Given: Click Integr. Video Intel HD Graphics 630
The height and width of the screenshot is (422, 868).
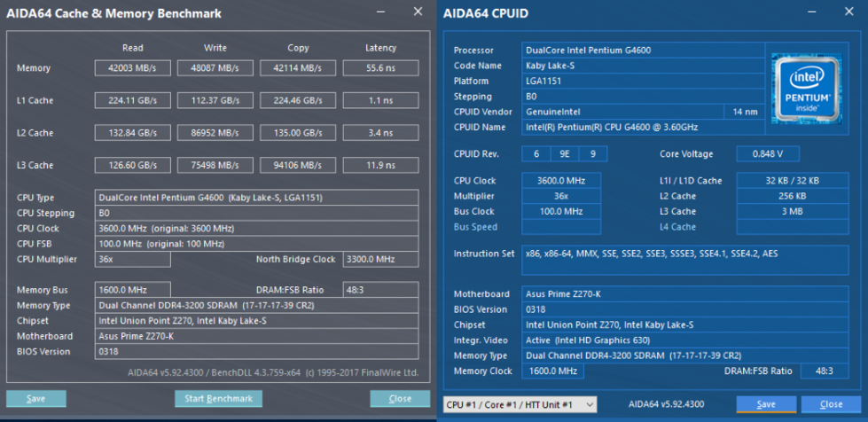Looking at the screenshot, I should (x=684, y=340).
